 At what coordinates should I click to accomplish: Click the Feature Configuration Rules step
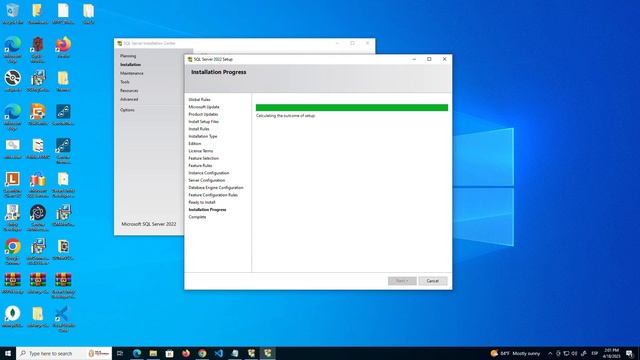click(213, 195)
